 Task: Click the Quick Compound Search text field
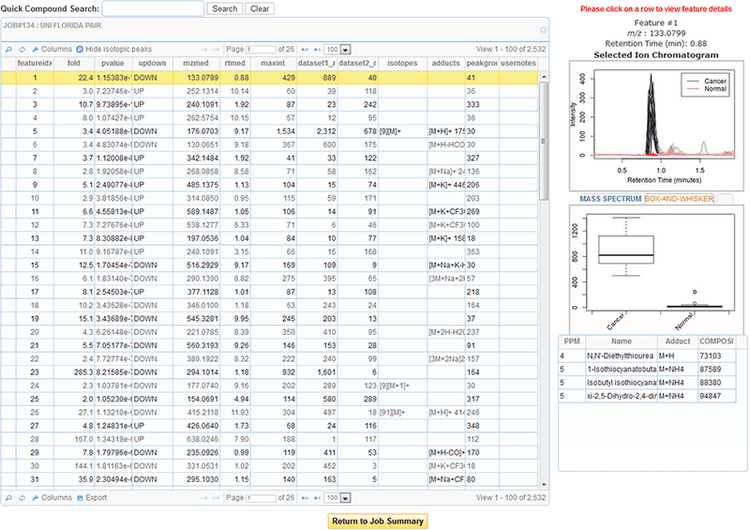coord(154,8)
